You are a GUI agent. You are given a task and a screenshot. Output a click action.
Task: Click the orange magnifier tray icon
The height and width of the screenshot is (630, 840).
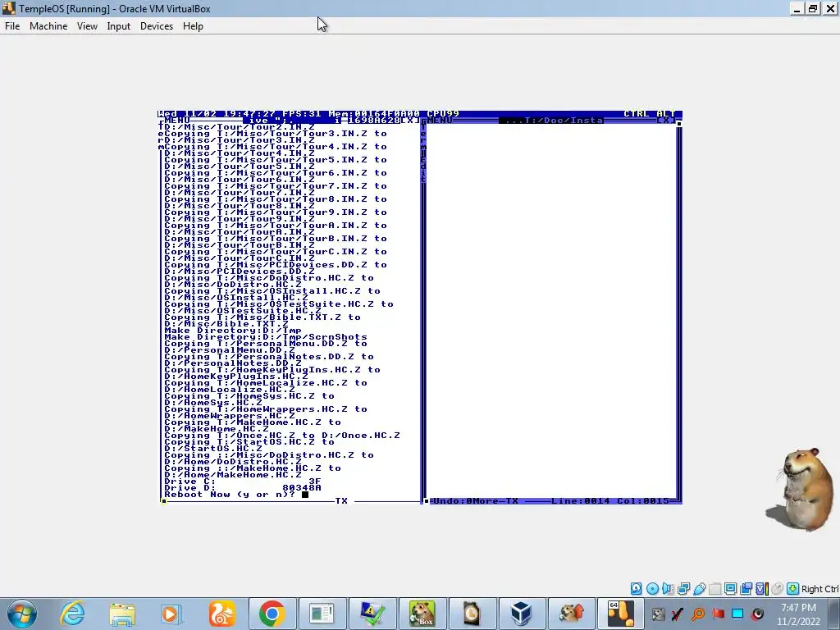698,614
